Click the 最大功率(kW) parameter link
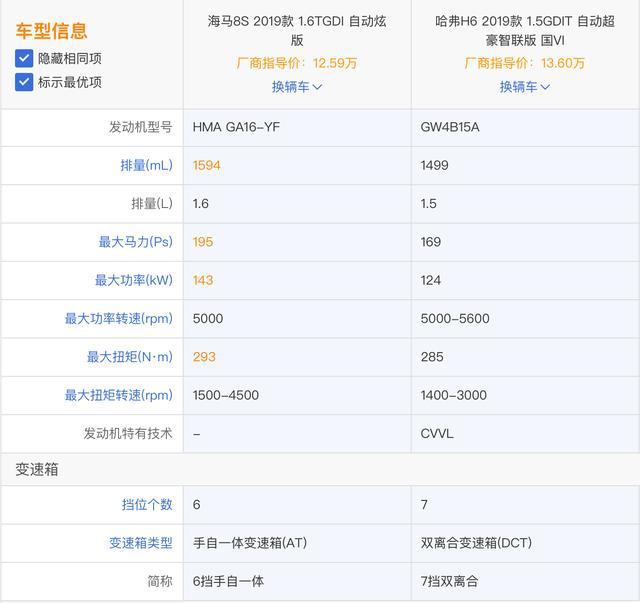Viewport: 640px width, 603px height. coord(133,280)
